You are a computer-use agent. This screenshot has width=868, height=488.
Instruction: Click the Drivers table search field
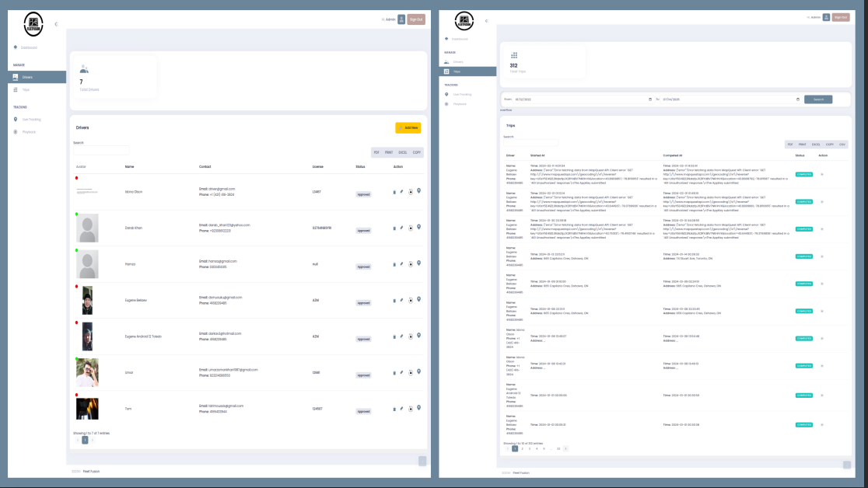click(101, 150)
